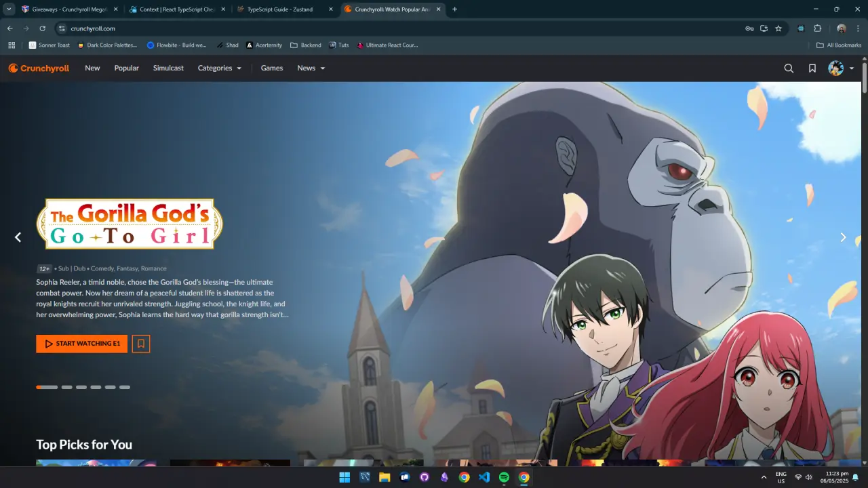Open the Chrome profile avatar
This screenshot has height=488, width=868.
(x=842, y=28)
